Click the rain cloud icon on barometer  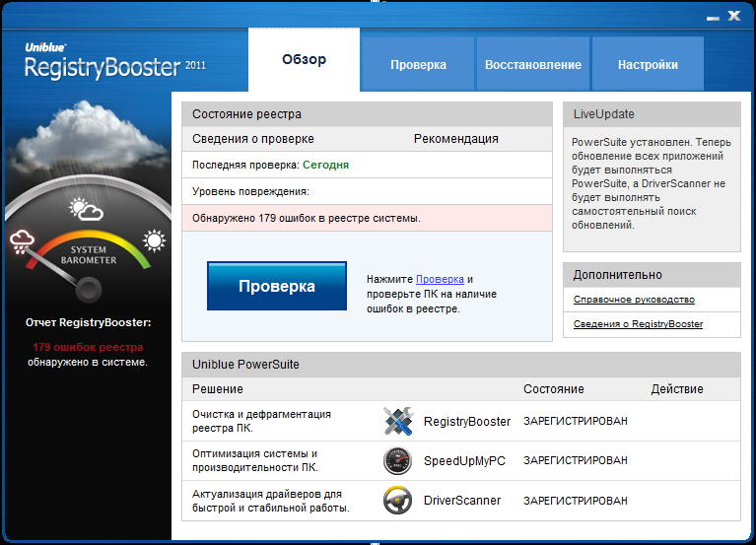23,242
